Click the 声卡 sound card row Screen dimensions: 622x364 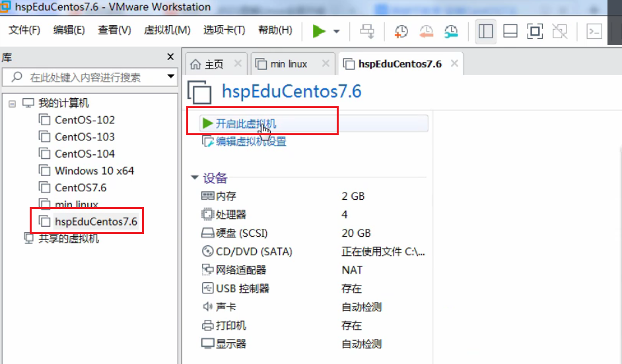click(314, 307)
